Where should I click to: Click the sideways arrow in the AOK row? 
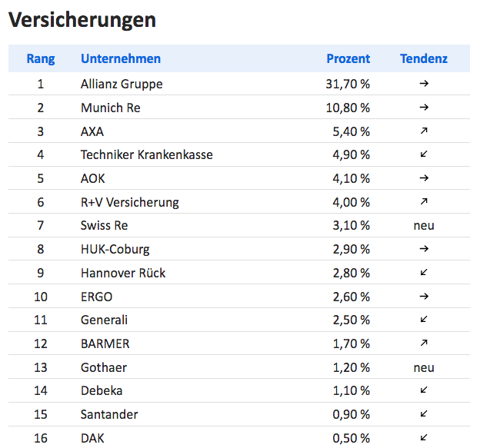click(424, 178)
